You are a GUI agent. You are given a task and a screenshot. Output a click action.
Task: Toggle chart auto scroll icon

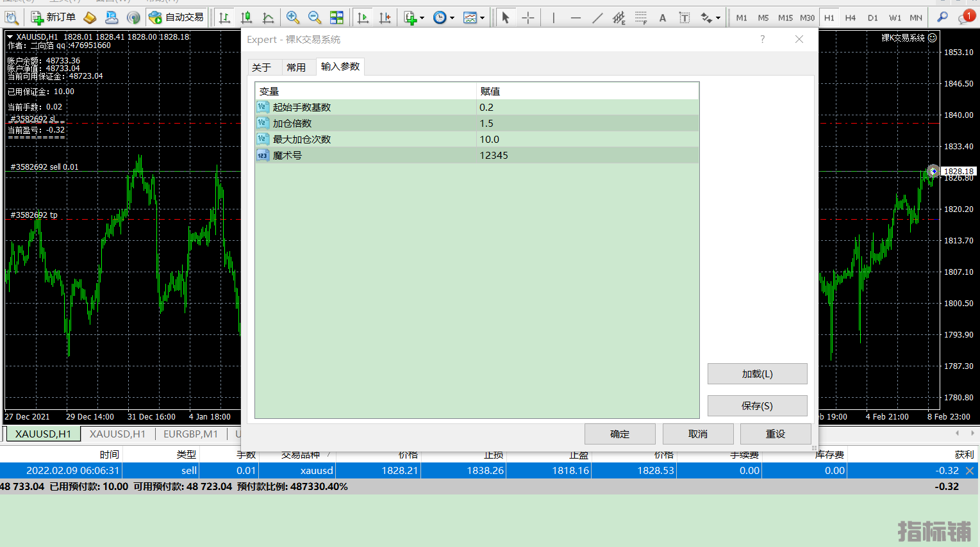tap(363, 18)
